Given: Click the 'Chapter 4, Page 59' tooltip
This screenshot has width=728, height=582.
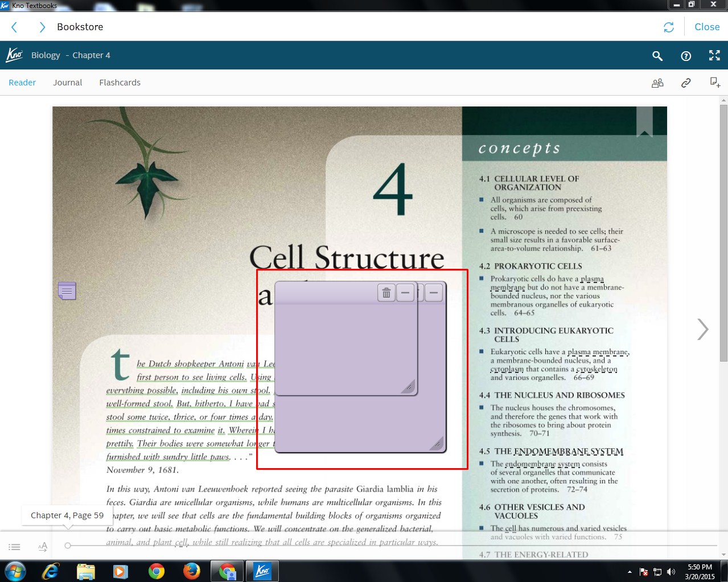Looking at the screenshot, I should [x=67, y=515].
